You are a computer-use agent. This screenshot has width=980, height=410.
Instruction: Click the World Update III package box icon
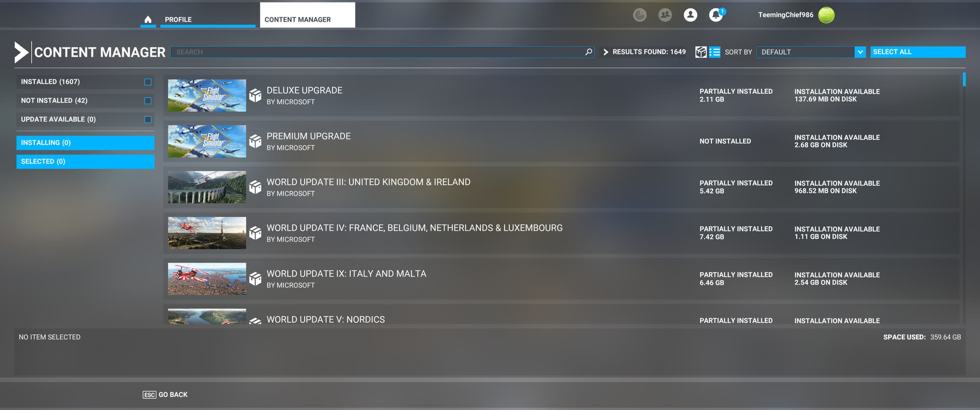point(255,187)
